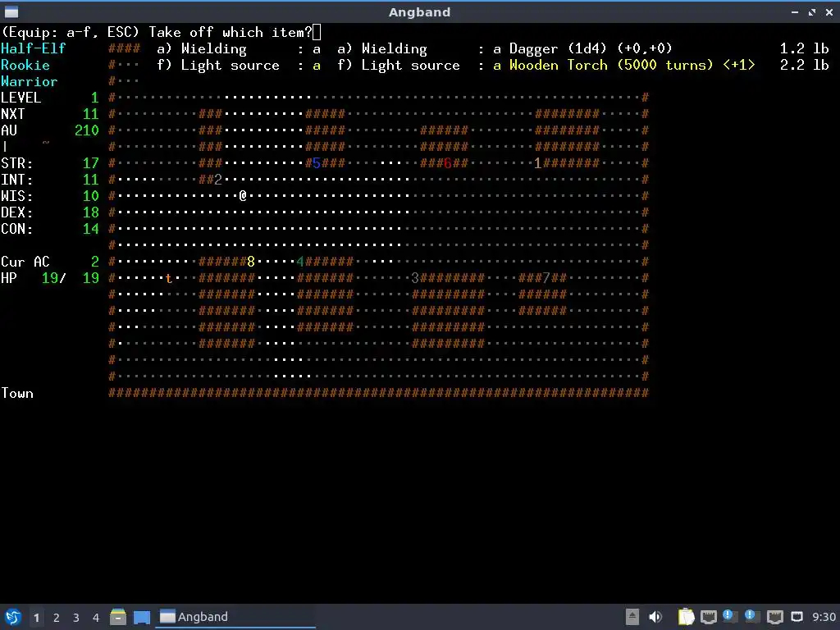The height and width of the screenshot is (630, 840).
Task: Click the red store entrance number 6
Action: point(447,163)
